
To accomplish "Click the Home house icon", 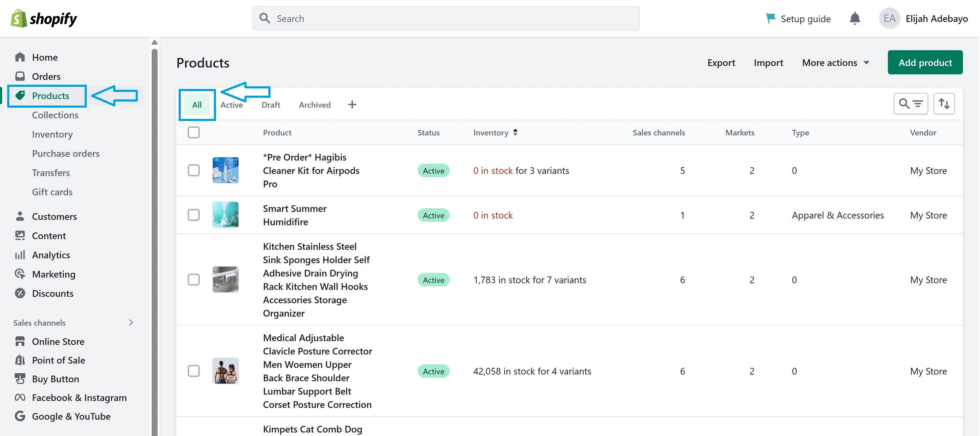I will [20, 57].
